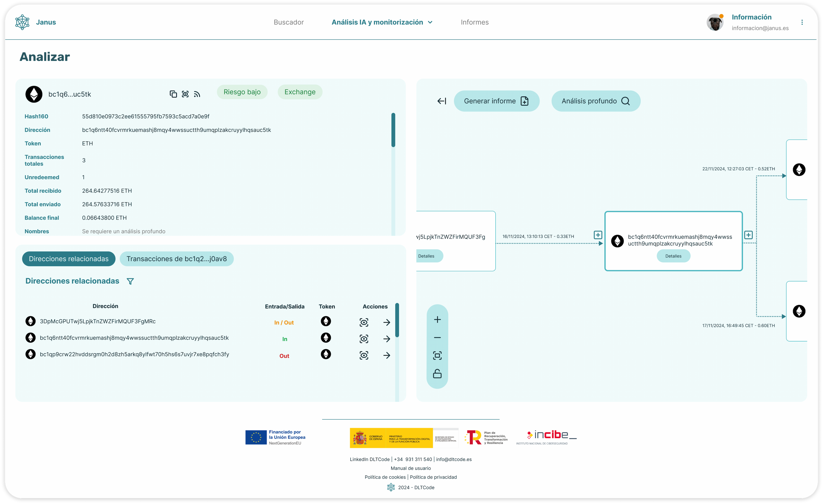This screenshot has width=823, height=504.
Task: Monitor the bc1qp9crw22 address row
Action: [364, 355]
